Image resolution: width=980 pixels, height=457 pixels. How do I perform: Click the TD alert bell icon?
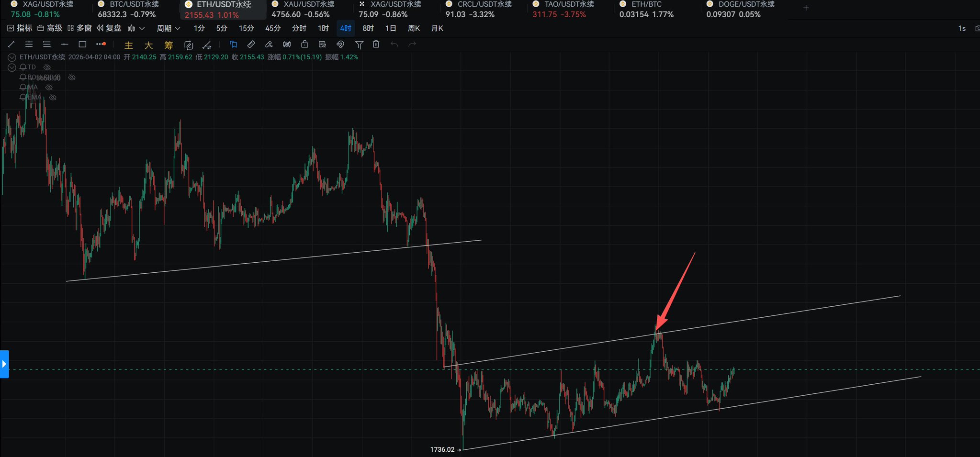pyautogui.click(x=23, y=67)
